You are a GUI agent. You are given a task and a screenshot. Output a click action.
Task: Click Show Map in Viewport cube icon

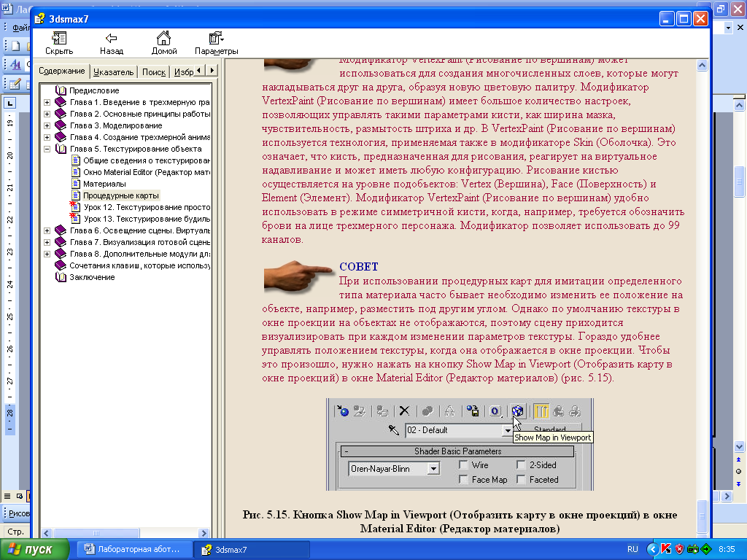pyautogui.click(x=517, y=411)
